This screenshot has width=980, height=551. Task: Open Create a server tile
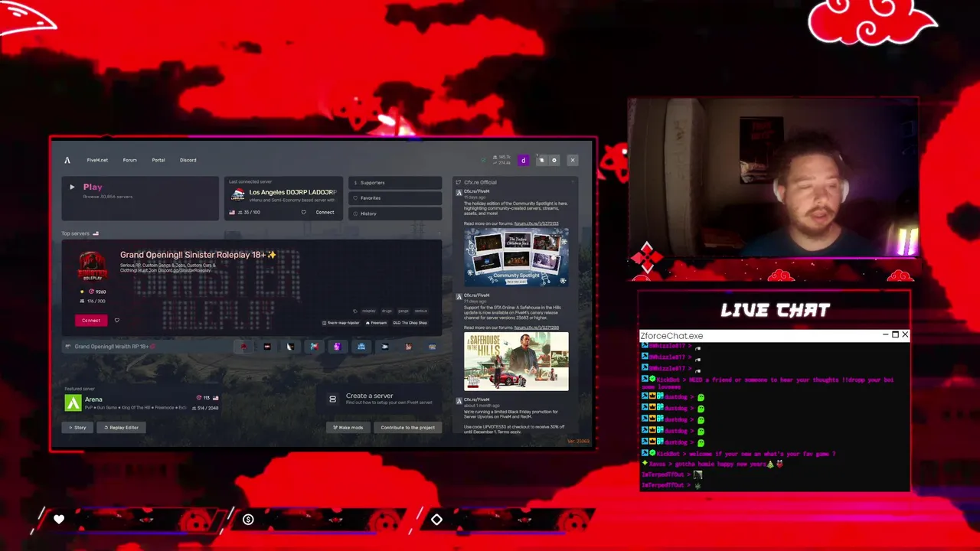point(380,399)
